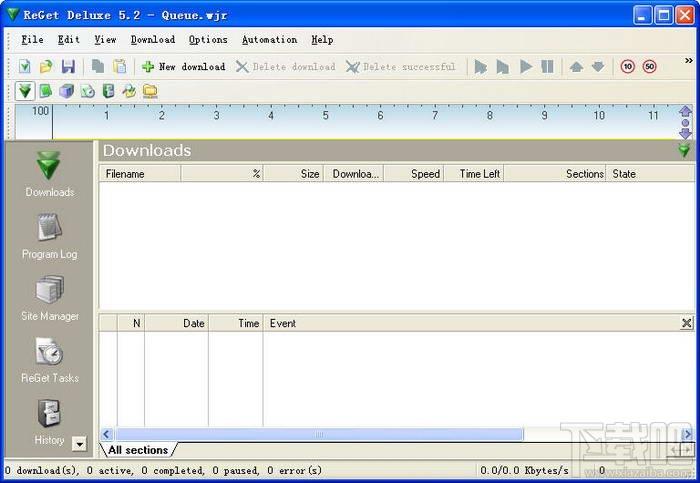This screenshot has width=700, height=483.
Task: Sort by the % column header
Action: tap(222, 174)
